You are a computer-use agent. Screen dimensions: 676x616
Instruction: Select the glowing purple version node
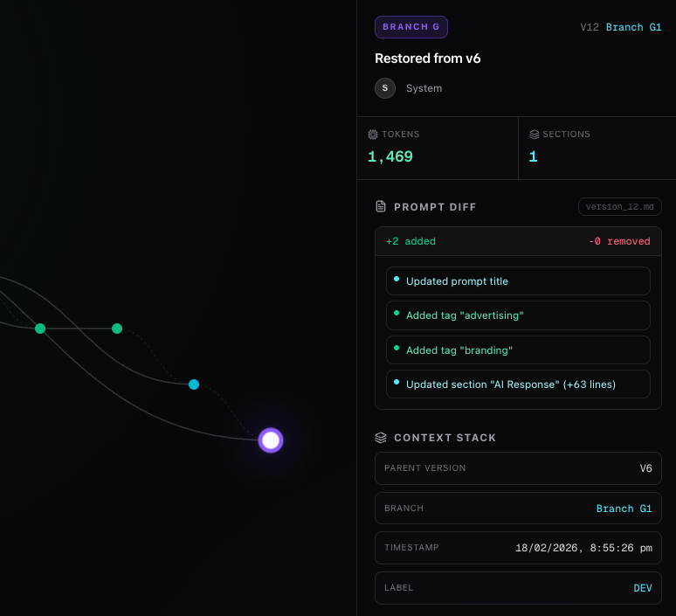click(271, 440)
